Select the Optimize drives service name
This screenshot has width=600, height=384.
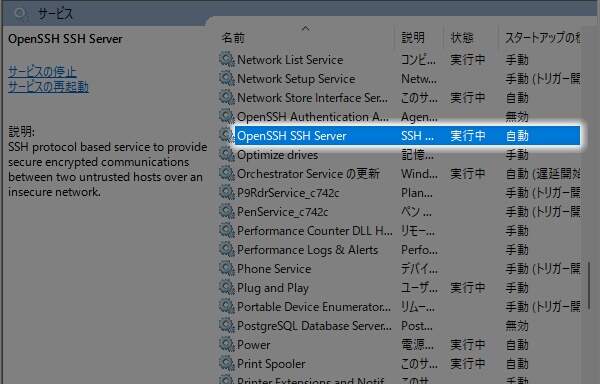tap(277, 155)
